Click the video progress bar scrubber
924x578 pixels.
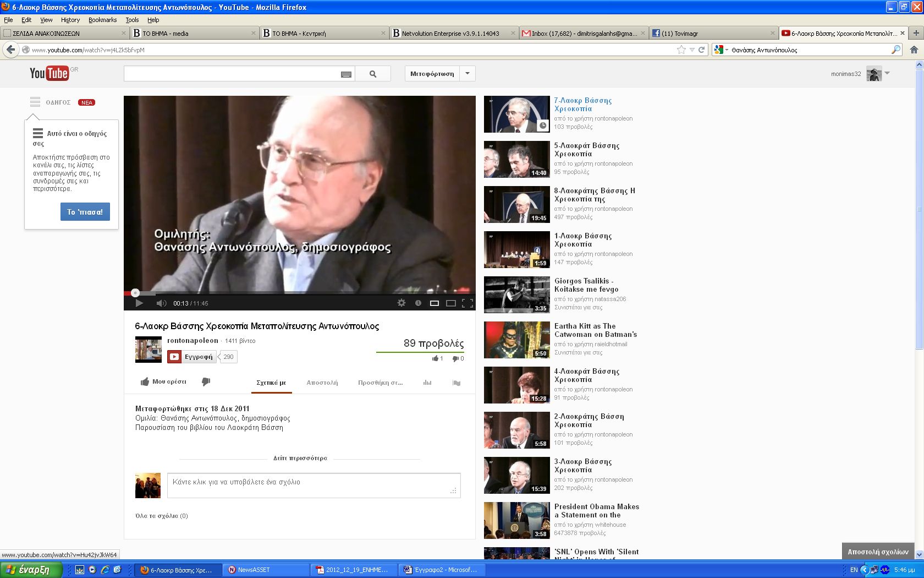[135, 293]
